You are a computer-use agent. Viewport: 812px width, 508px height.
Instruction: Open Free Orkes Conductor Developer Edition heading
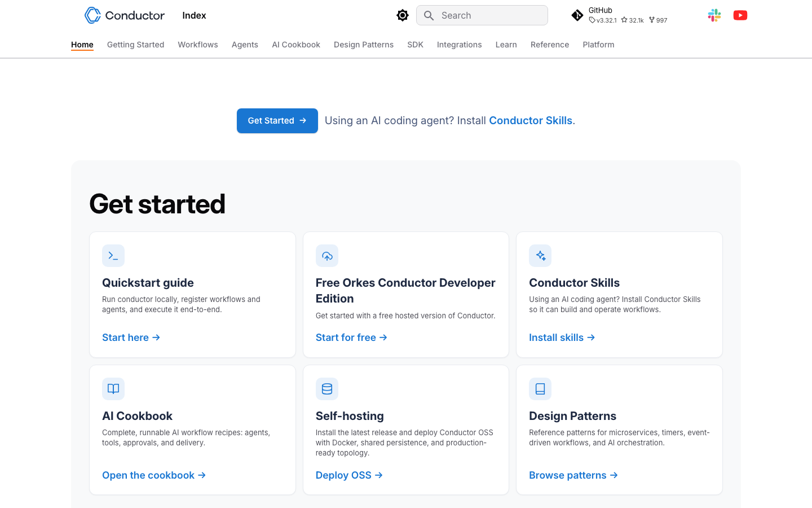405,291
